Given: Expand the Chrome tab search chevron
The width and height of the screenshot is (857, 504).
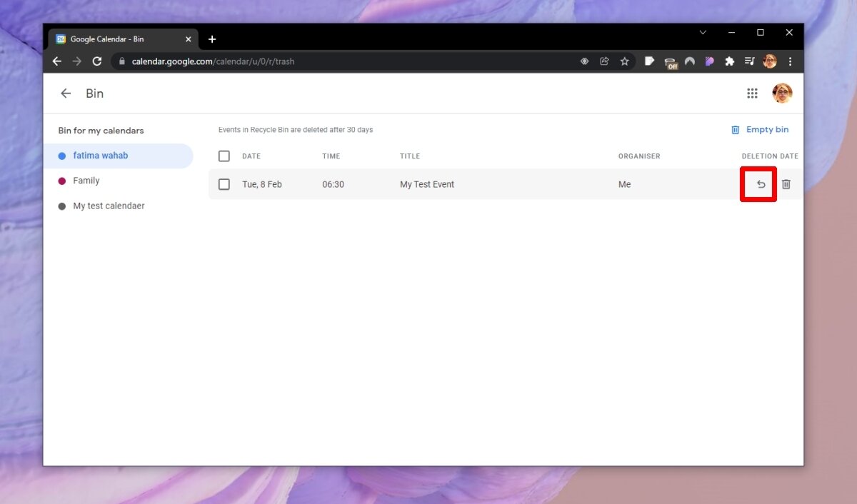Looking at the screenshot, I should click(703, 33).
